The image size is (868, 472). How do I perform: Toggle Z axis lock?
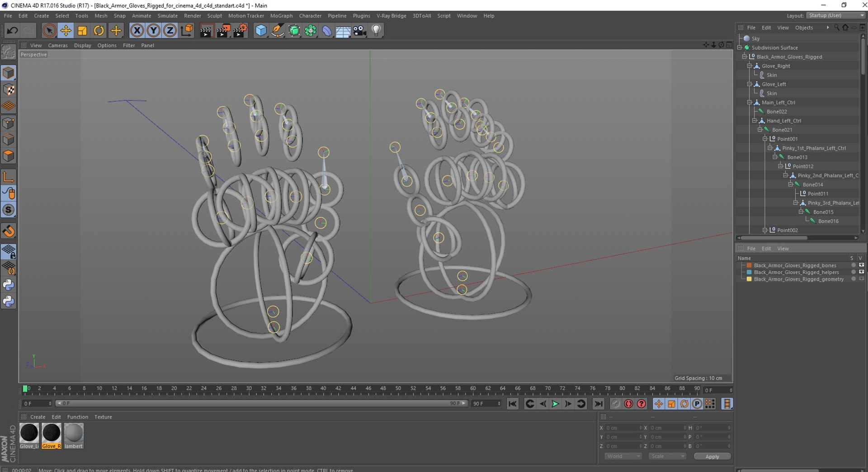point(170,30)
